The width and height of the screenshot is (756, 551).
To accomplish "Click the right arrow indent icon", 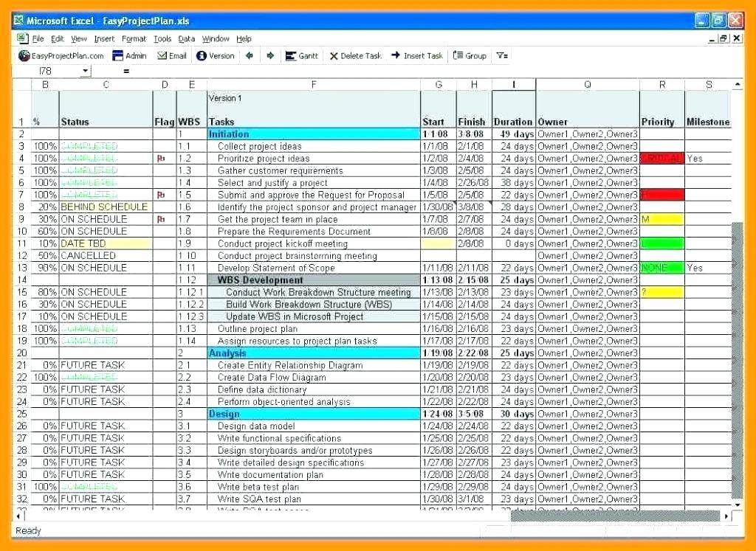I will [270, 56].
